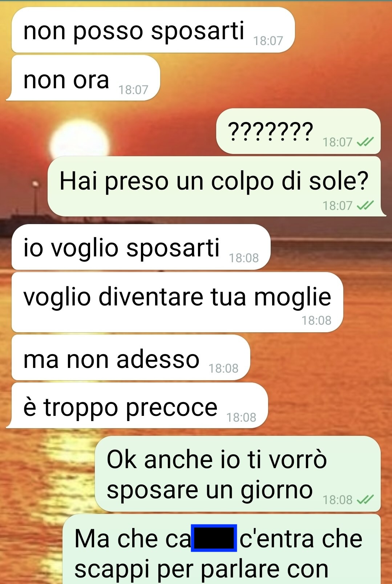This screenshot has width=392, height=584.
Task: Click the 18:08 timestamp of 'è troppo precoce'
Action: click(x=241, y=417)
